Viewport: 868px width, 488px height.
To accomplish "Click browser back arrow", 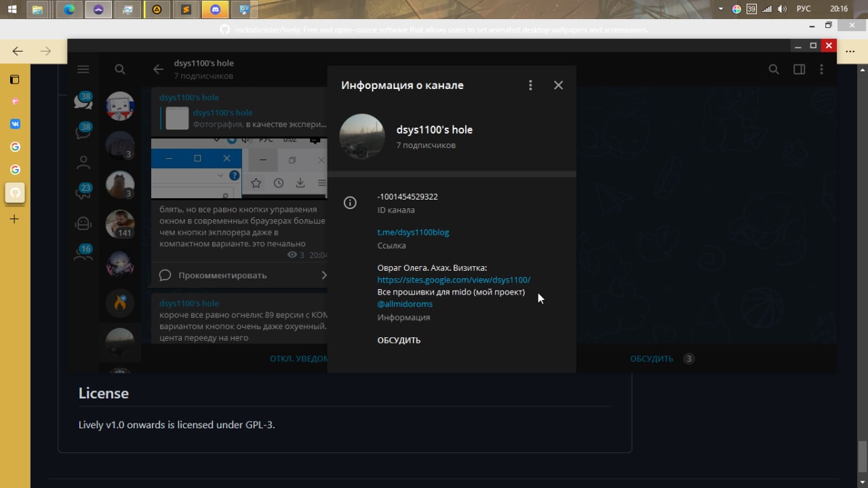I will 18,52.
